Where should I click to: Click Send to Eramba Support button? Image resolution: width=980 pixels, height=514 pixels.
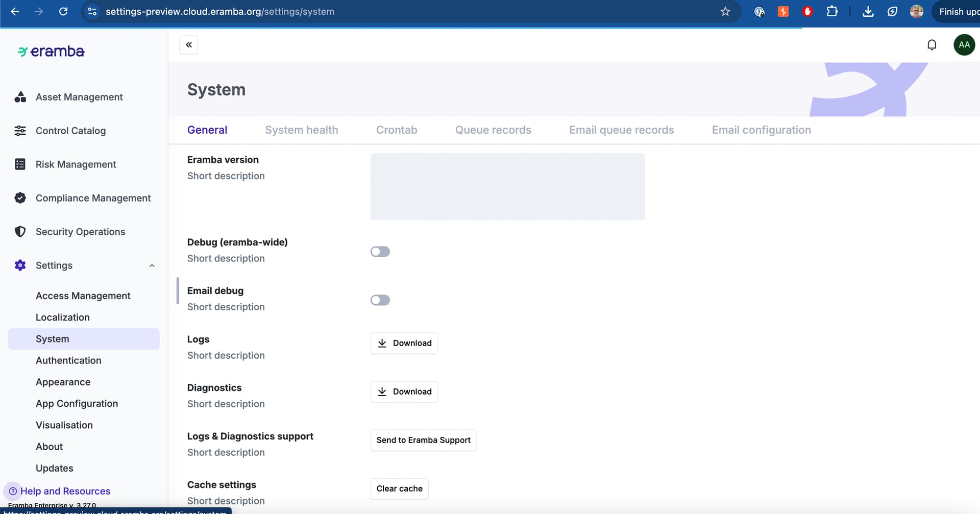(x=423, y=440)
